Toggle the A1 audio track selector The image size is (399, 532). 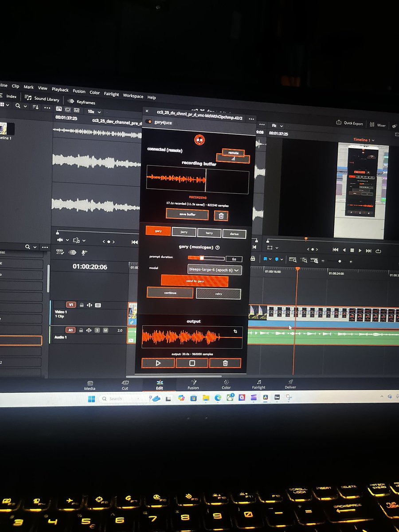(70, 330)
